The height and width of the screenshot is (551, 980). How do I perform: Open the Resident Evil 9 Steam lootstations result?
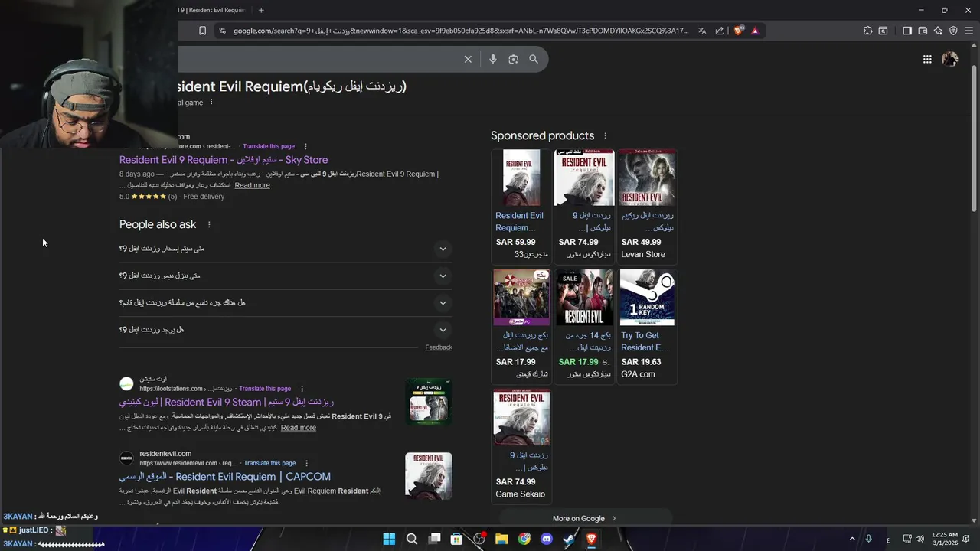227,402
